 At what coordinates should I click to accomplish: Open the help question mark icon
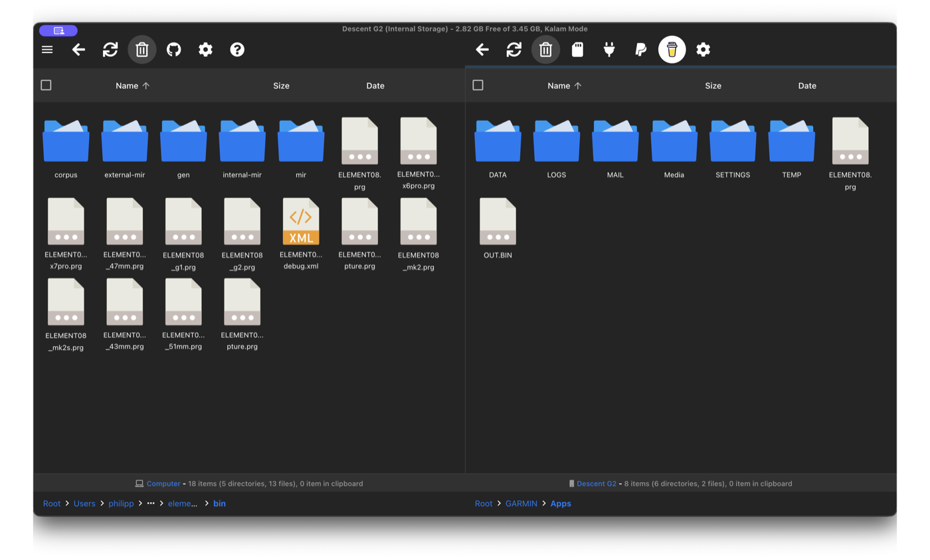click(237, 50)
